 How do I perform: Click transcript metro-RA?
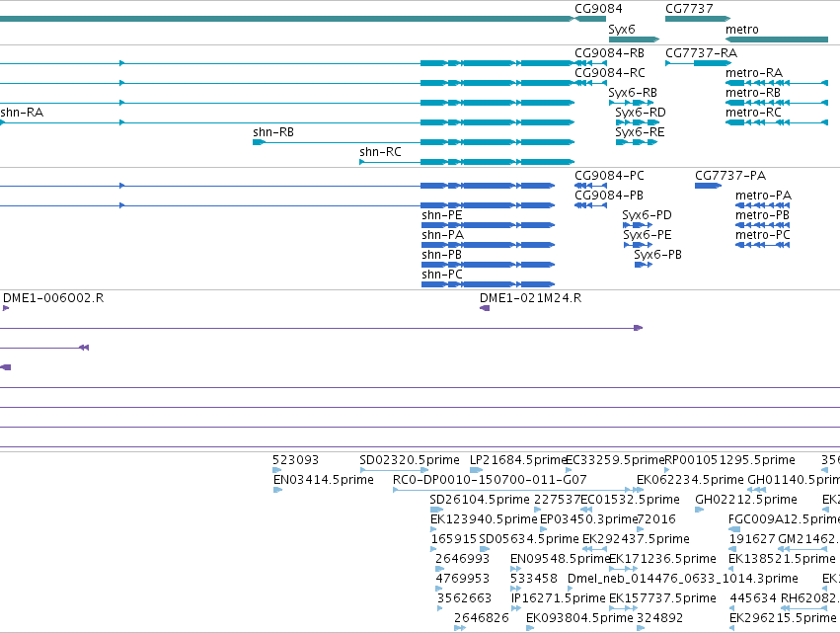tap(777, 83)
